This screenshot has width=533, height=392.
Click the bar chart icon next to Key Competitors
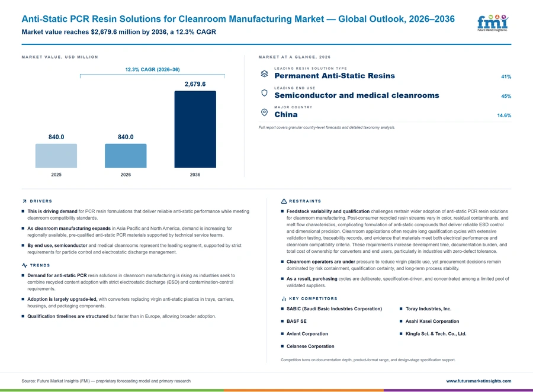tap(284, 299)
